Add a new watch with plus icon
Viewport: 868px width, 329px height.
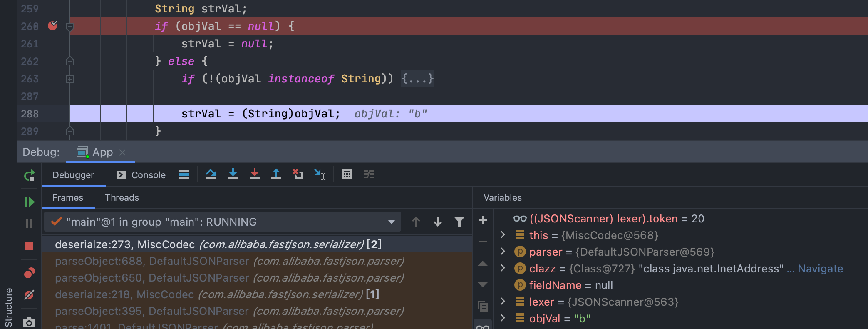click(483, 220)
